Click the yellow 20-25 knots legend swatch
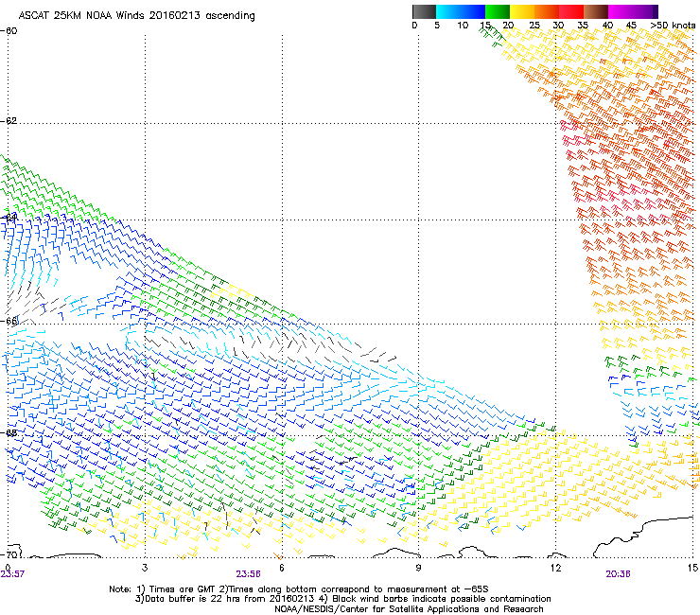The width and height of the screenshot is (700, 615). (x=522, y=11)
